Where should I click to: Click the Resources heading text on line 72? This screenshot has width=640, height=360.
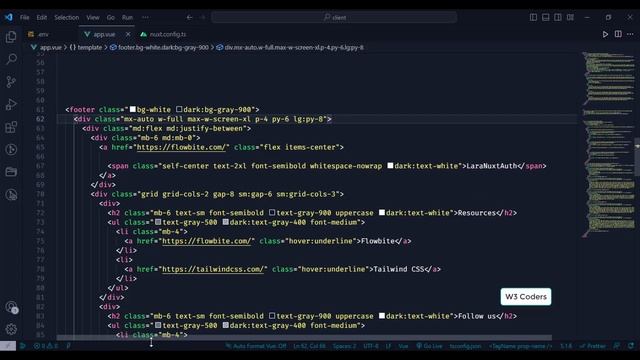point(476,213)
